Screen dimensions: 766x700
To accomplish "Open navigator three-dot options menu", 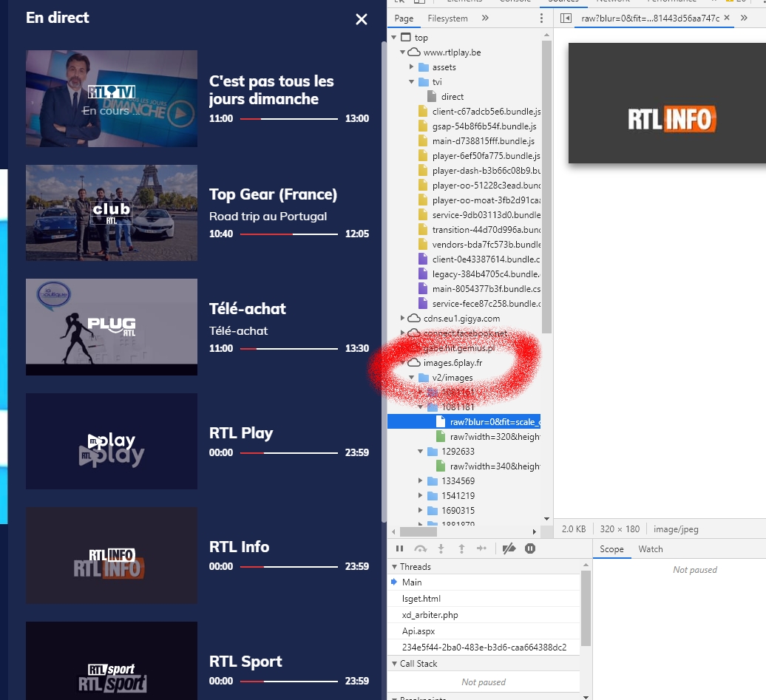I will pos(541,18).
